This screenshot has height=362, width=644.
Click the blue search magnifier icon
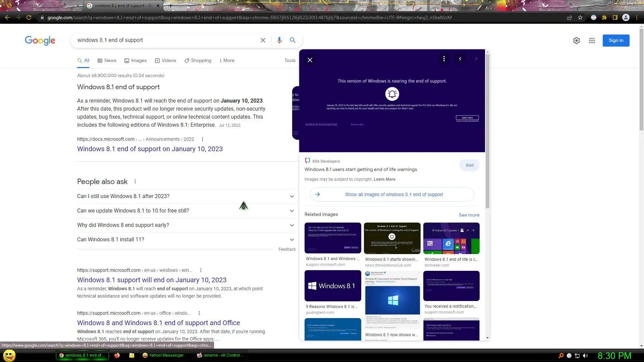click(292, 40)
